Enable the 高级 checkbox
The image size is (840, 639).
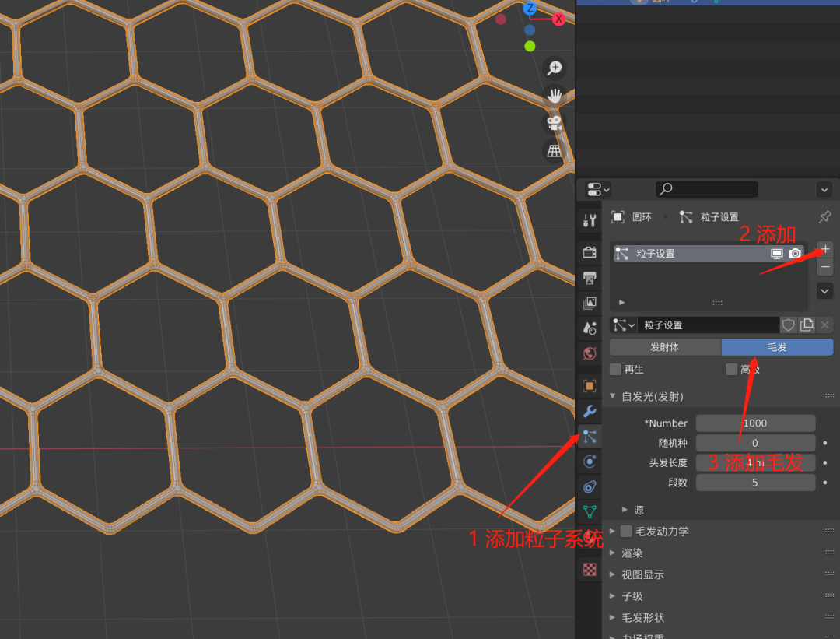point(731,370)
